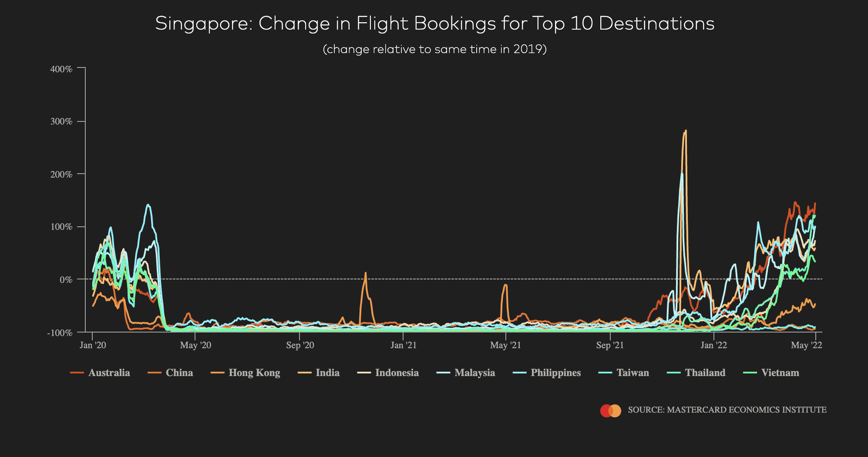Click the India peak near 280% in late 2021

[x=685, y=131]
